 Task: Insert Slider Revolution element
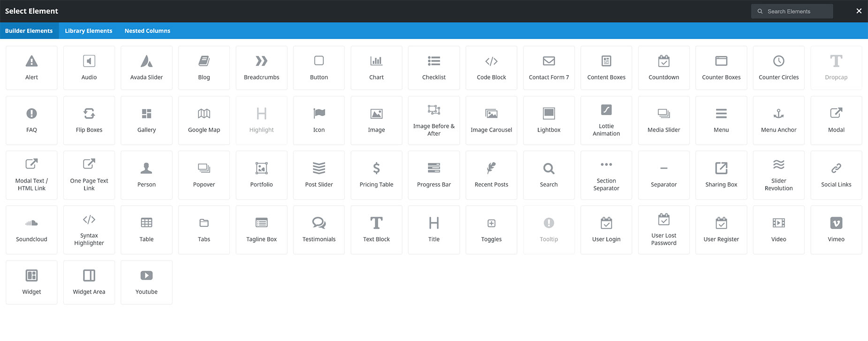[x=779, y=175]
